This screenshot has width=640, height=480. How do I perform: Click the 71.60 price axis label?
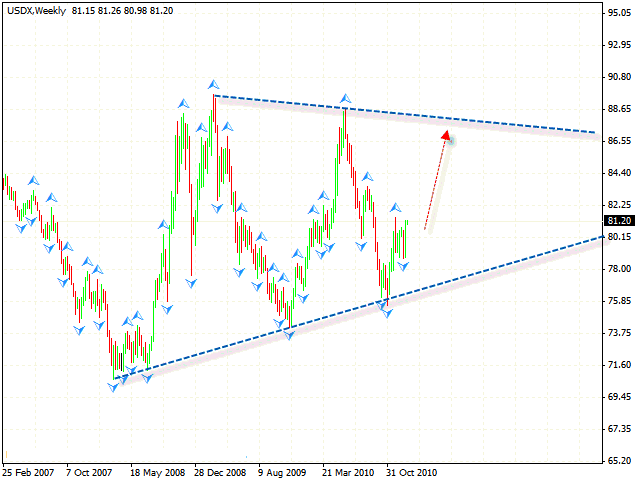(x=619, y=365)
